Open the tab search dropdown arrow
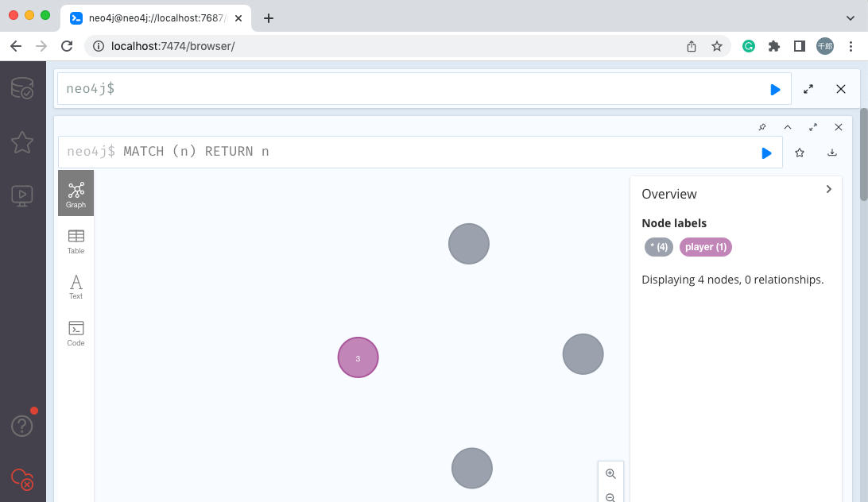868x502 pixels. pyautogui.click(x=851, y=18)
